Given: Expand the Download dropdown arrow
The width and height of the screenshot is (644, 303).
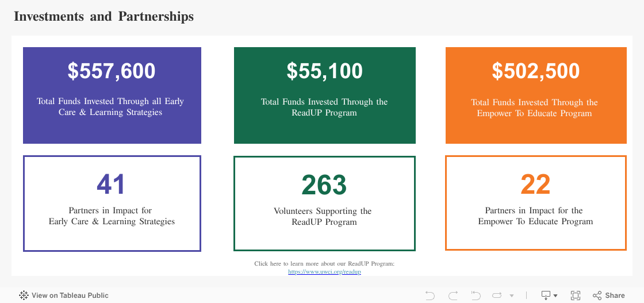Looking at the screenshot, I should [x=555, y=296].
